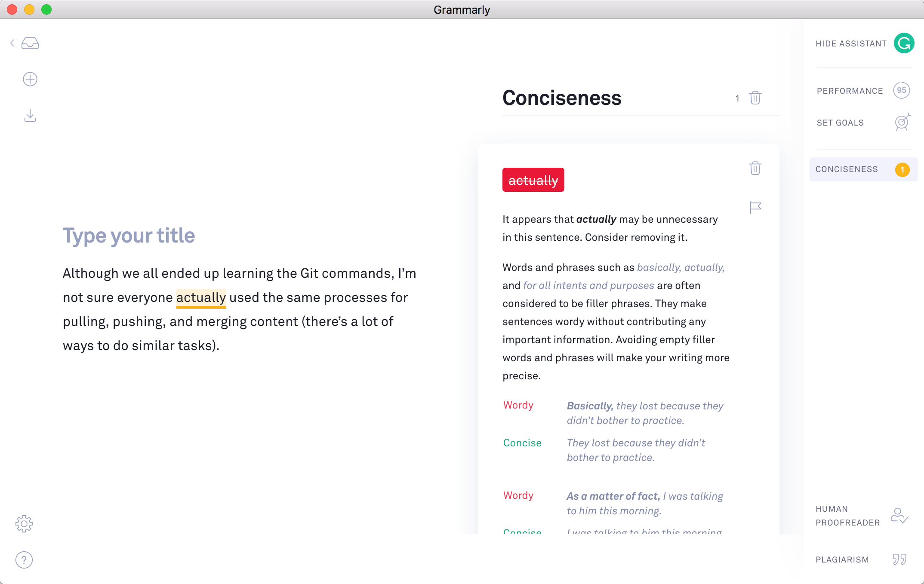Image resolution: width=924 pixels, height=584 pixels.
Task: Toggle the delete document trash icon
Action: [755, 98]
